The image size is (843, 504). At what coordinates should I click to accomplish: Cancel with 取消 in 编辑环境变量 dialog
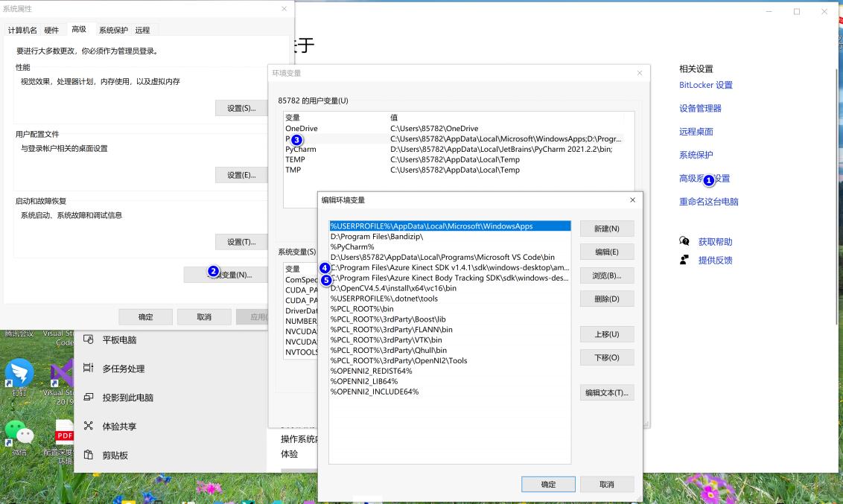[606, 484]
